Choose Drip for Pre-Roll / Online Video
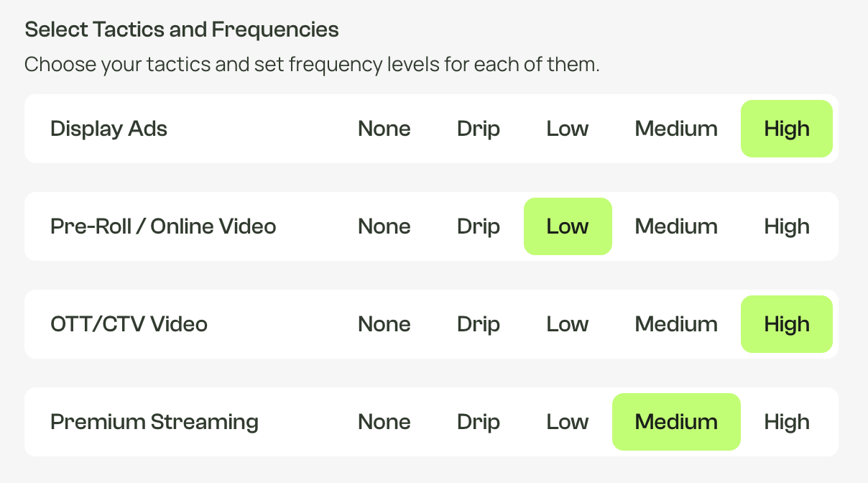The image size is (868, 483). click(479, 226)
